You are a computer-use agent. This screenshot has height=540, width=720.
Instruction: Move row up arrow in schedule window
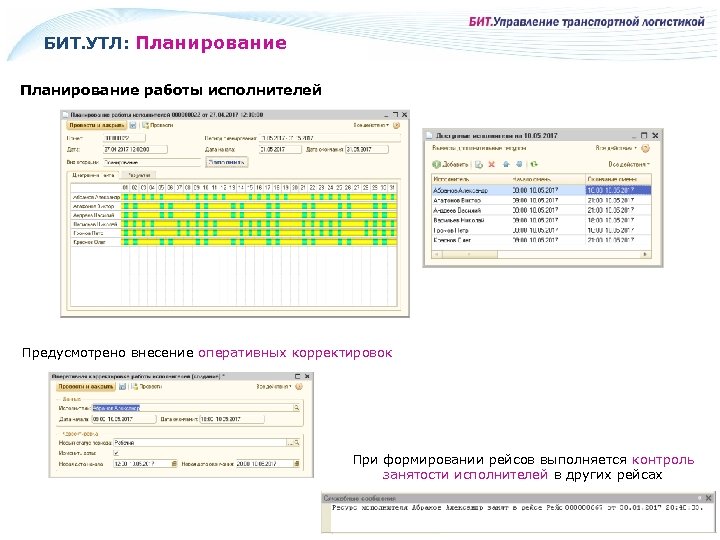[x=506, y=164]
